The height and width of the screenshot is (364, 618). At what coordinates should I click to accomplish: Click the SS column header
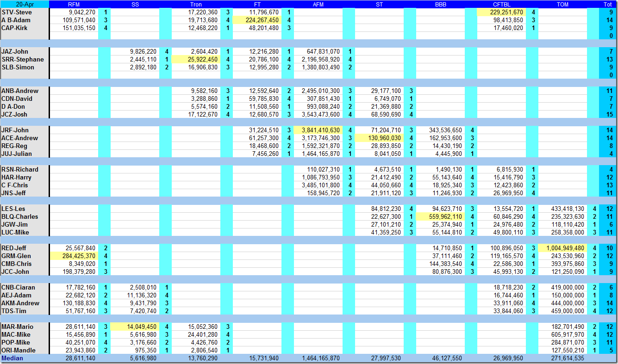click(135, 4)
